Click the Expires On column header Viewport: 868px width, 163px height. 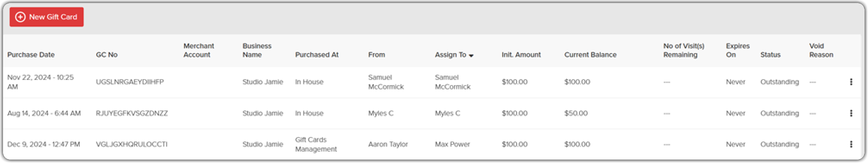tap(737, 50)
